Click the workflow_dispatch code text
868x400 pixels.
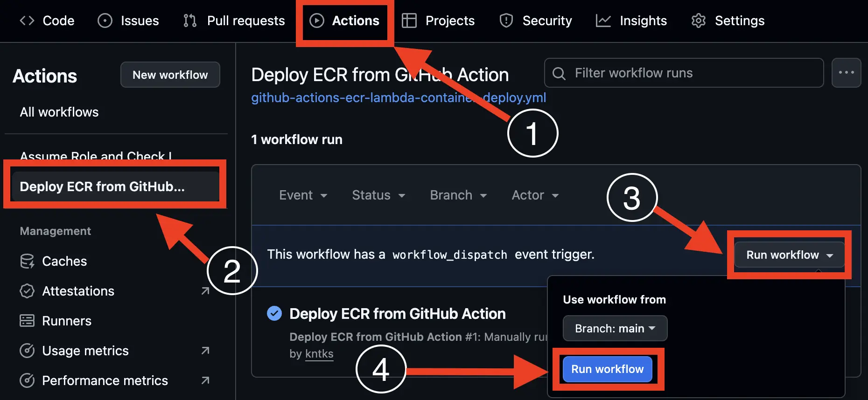click(x=449, y=255)
